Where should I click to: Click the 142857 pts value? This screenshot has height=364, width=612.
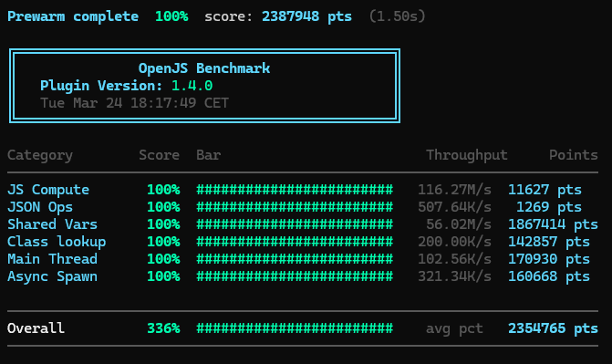(549, 242)
